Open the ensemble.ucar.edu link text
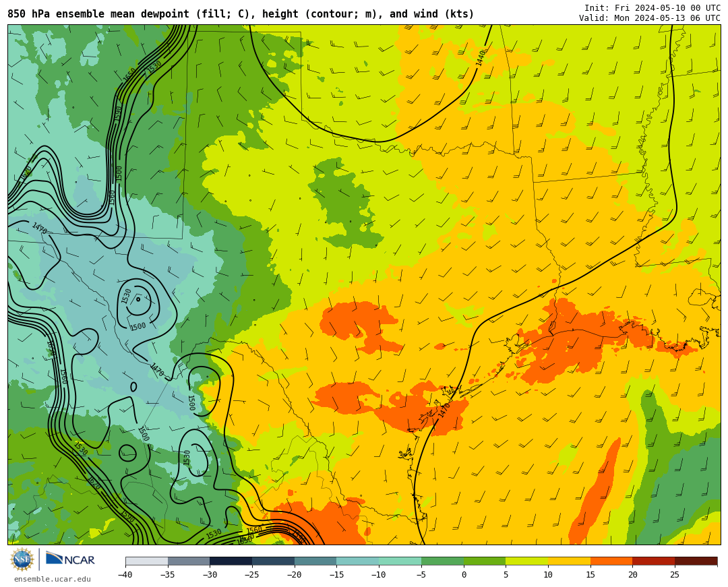The width and height of the screenshot is (728, 587). [53, 579]
